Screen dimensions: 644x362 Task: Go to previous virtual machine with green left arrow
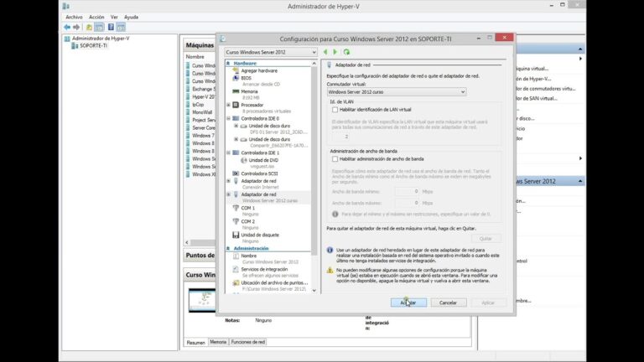pyautogui.click(x=325, y=52)
